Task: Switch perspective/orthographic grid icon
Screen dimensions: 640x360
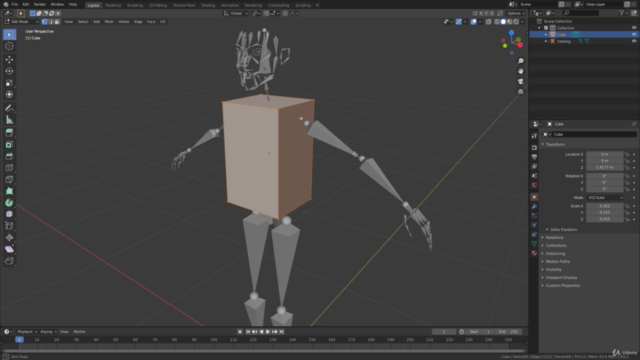Action: 521,91
